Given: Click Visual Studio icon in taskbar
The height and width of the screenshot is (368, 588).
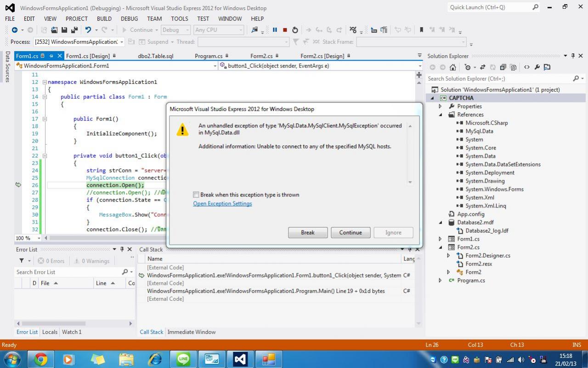Looking at the screenshot, I should [240, 359].
